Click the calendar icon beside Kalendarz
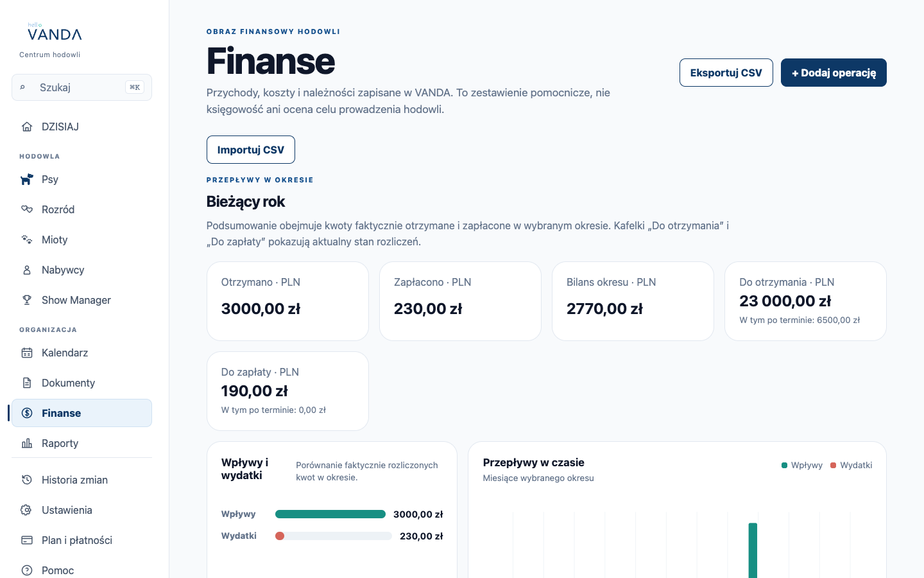The height and width of the screenshot is (578, 924). (27, 353)
